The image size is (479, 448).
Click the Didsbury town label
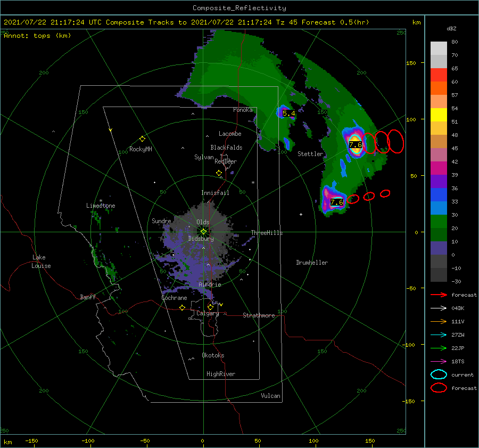(201, 239)
